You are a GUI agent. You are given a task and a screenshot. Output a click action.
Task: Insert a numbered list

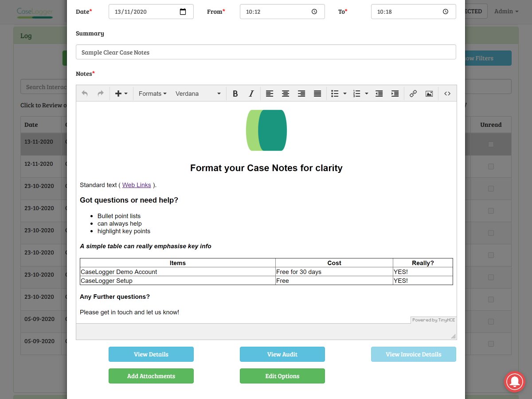(356, 94)
